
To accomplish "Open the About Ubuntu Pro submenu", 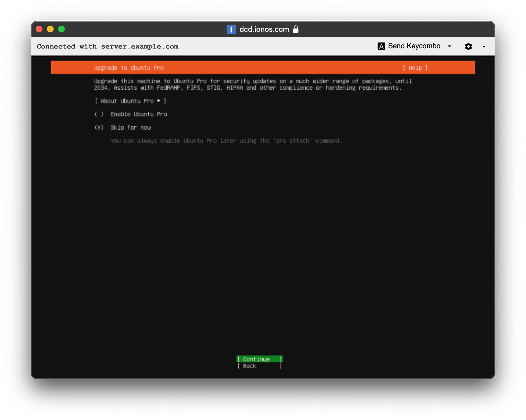I will coord(130,101).
